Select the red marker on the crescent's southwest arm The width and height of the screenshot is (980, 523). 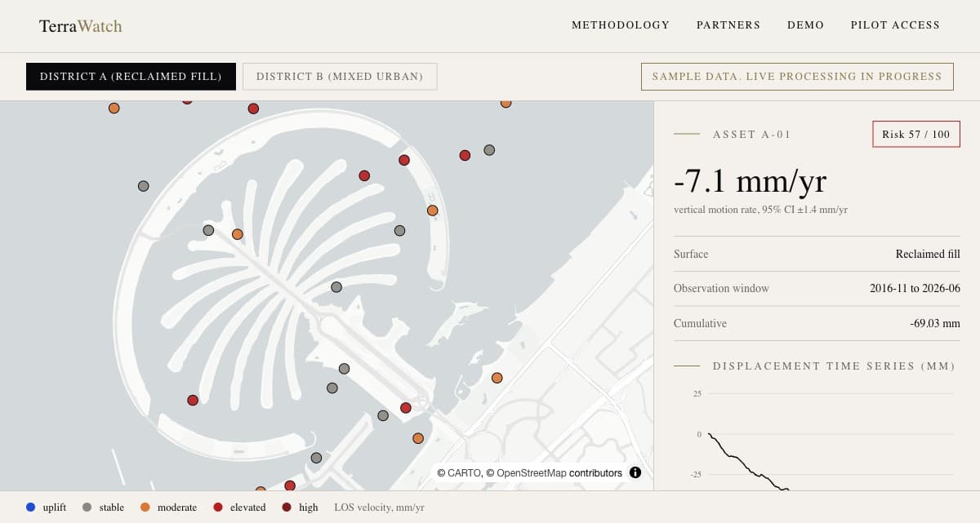(193, 401)
